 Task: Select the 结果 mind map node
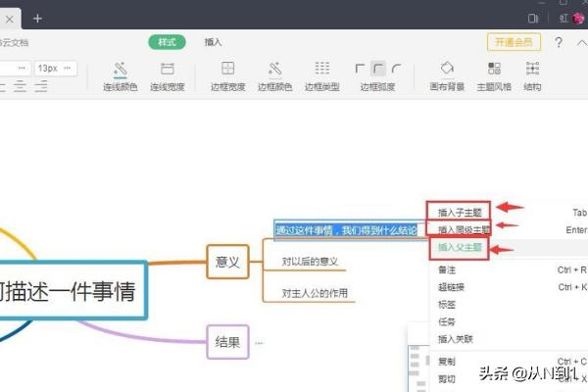pyautogui.click(x=227, y=342)
